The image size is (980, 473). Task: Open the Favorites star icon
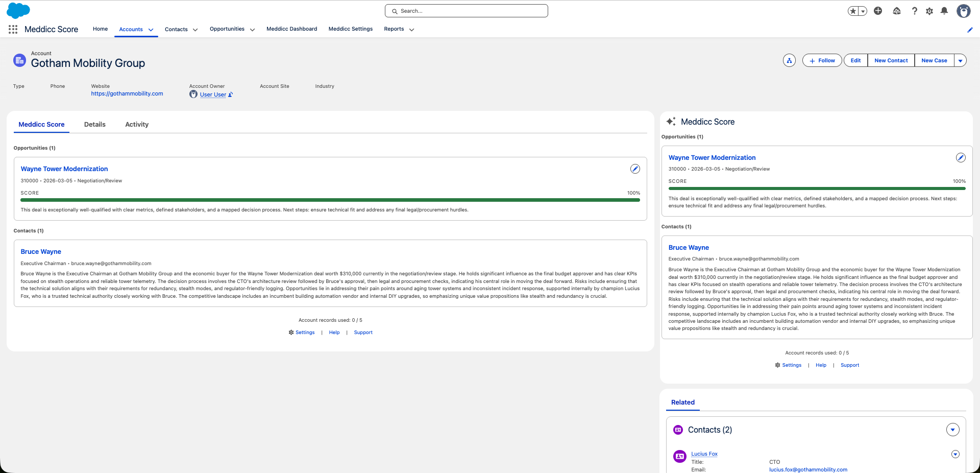pyautogui.click(x=853, y=11)
